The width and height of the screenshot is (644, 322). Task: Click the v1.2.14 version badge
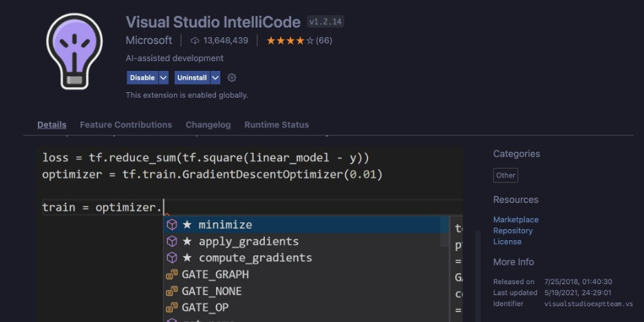[325, 22]
